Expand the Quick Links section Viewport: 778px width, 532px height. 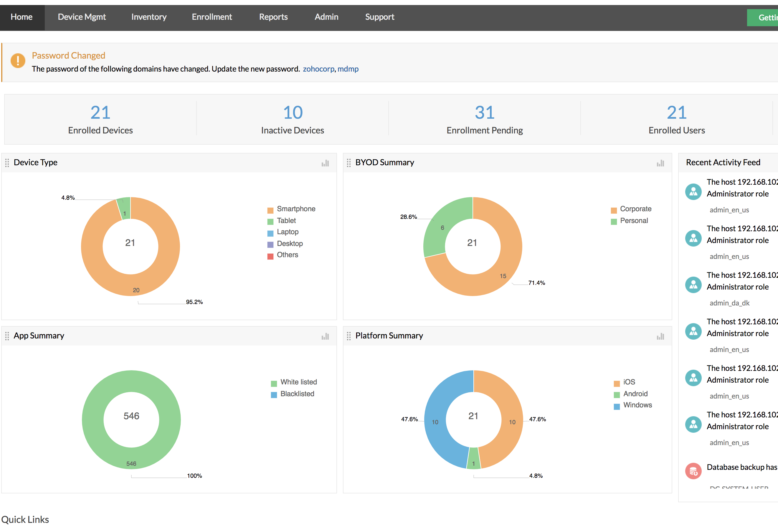click(25, 519)
